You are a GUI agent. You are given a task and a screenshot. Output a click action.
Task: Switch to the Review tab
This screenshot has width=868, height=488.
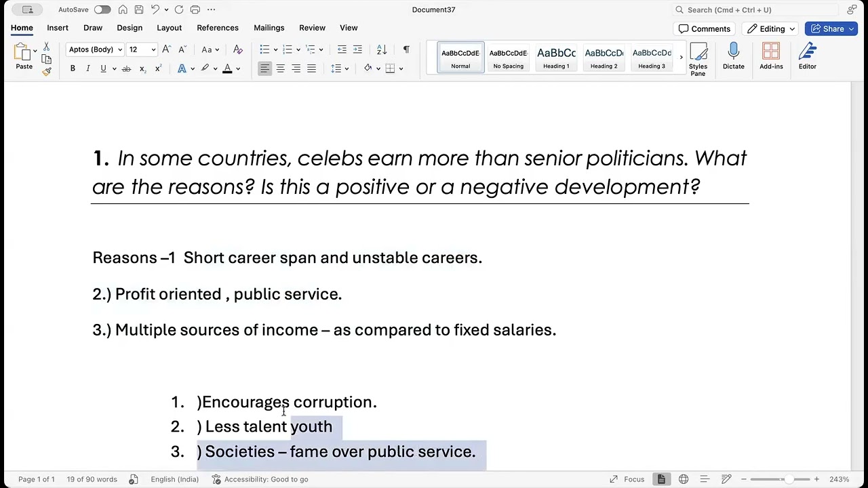[312, 28]
